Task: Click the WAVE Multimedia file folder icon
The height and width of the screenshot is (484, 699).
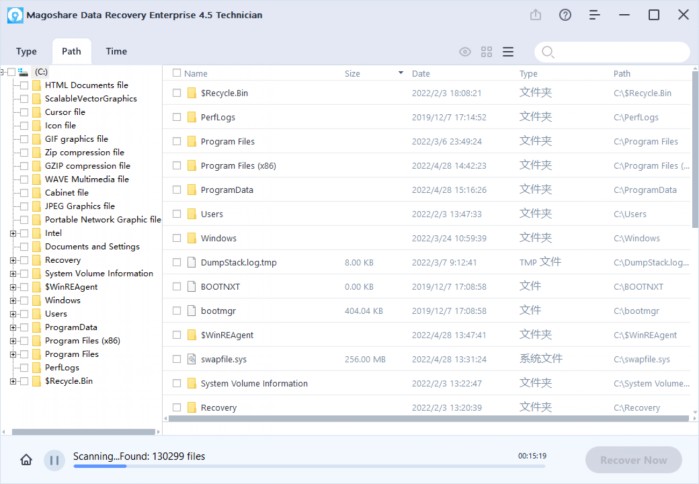Action: point(37,179)
